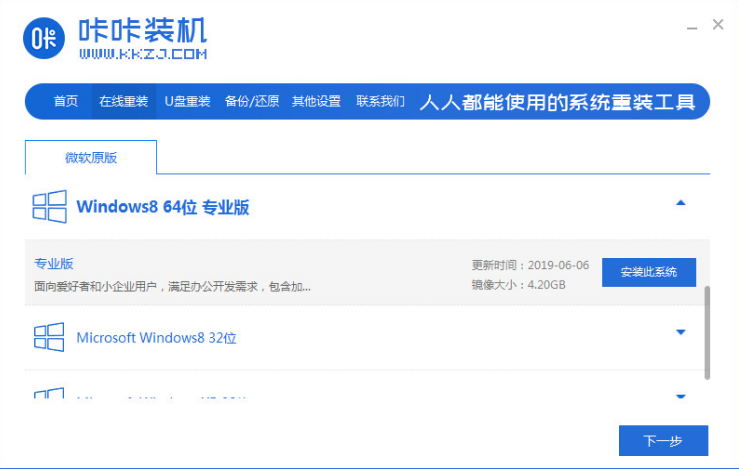Click the 安装此系统 button
Image resolution: width=739 pixels, height=470 pixels.
pos(648,272)
